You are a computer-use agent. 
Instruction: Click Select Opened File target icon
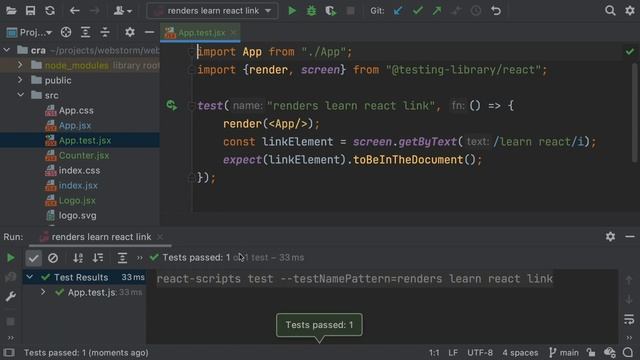pyautogui.click(x=66, y=32)
